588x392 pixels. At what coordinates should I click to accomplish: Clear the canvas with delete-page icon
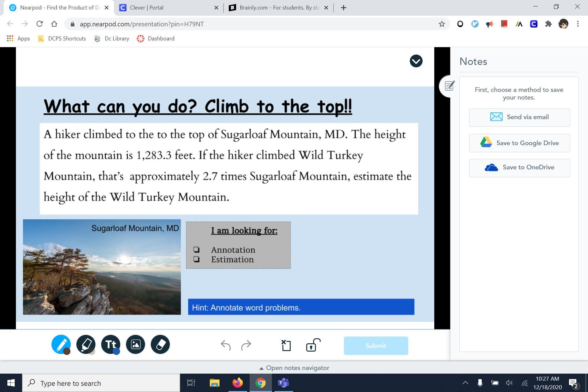click(286, 345)
